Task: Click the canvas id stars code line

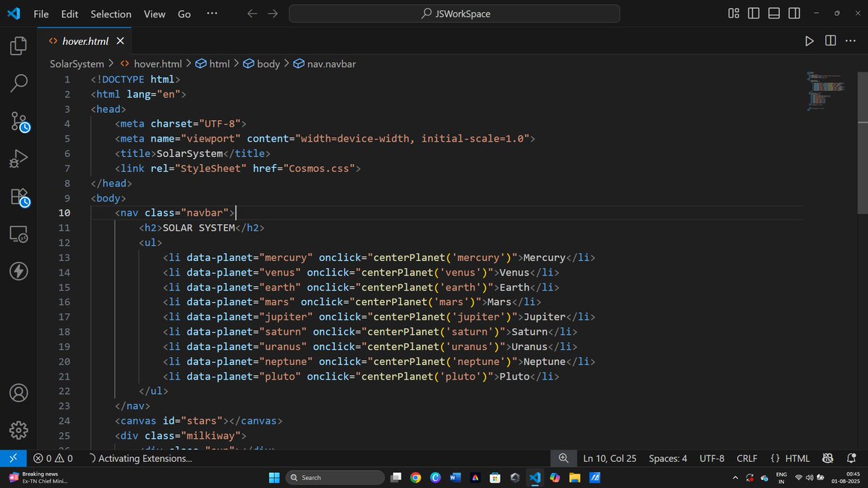Action: [198, 421]
